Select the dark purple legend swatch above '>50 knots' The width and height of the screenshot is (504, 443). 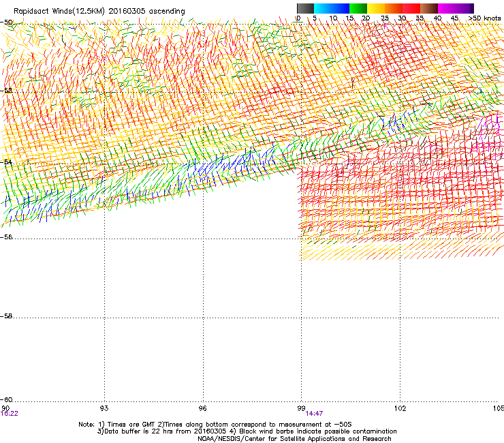(x=472, y=8)
